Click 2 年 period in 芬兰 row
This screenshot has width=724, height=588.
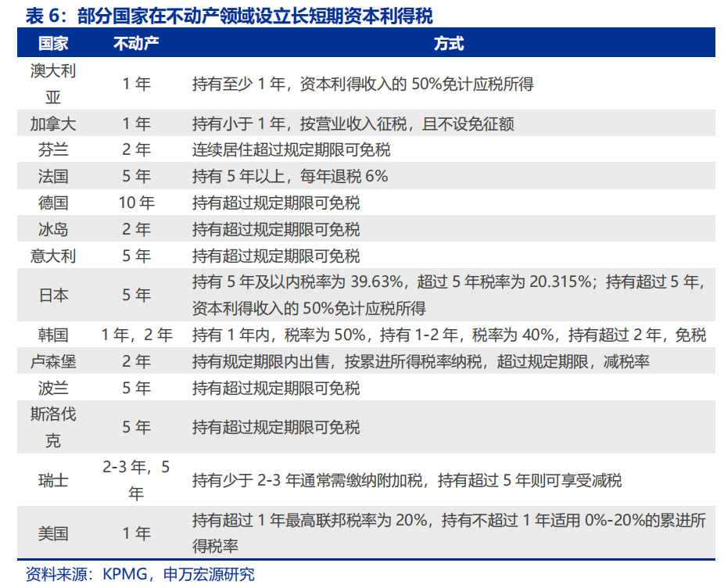(136, 149)
